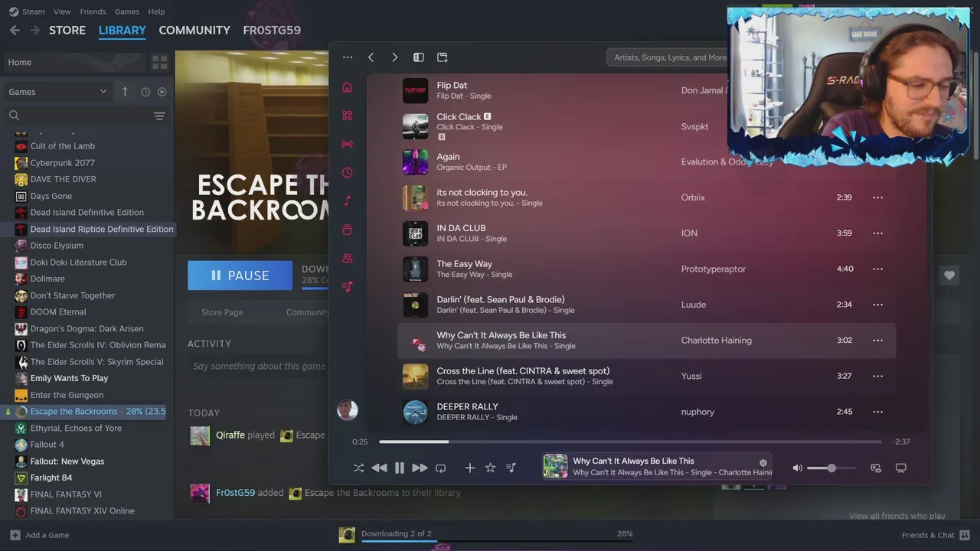Open the user avatar in music player sidebar
The width and height of the screenshot is (980, 551).
(348, 410)
